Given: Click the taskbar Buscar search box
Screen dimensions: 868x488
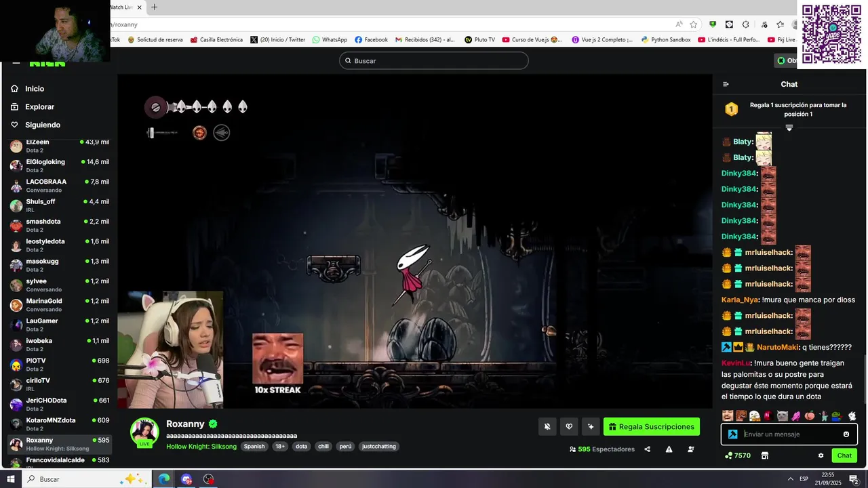Looking at the screenshot, I should [88, 479].
